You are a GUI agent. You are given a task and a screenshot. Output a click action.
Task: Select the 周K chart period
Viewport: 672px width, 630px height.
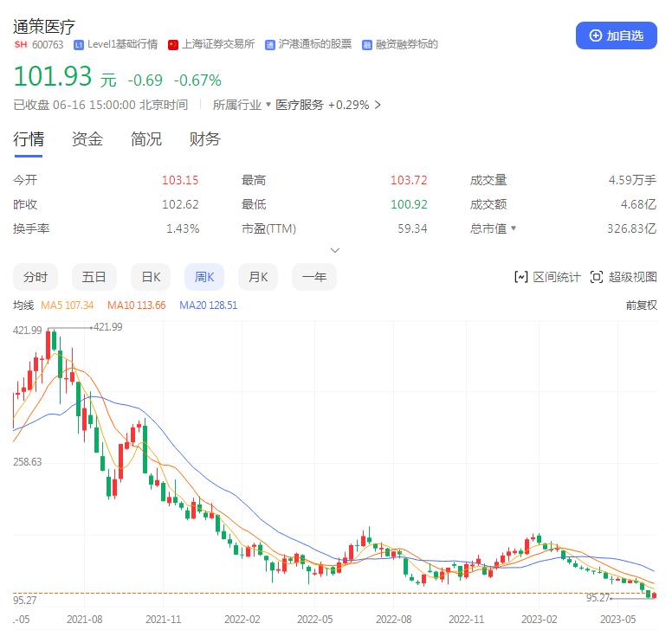(x=204, y=277)
